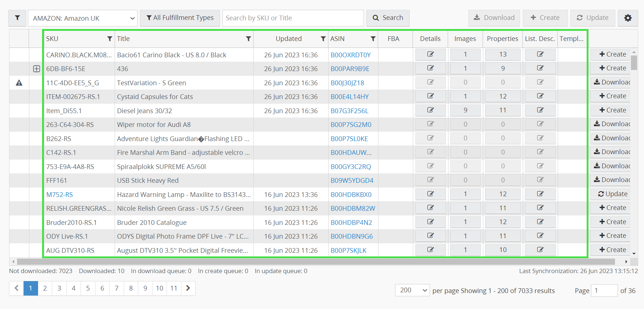Go to page 5 in pagination
Image resolution: width=644 pixels, height=309 pixels.
pyautogui.click(x=88, y=288)
